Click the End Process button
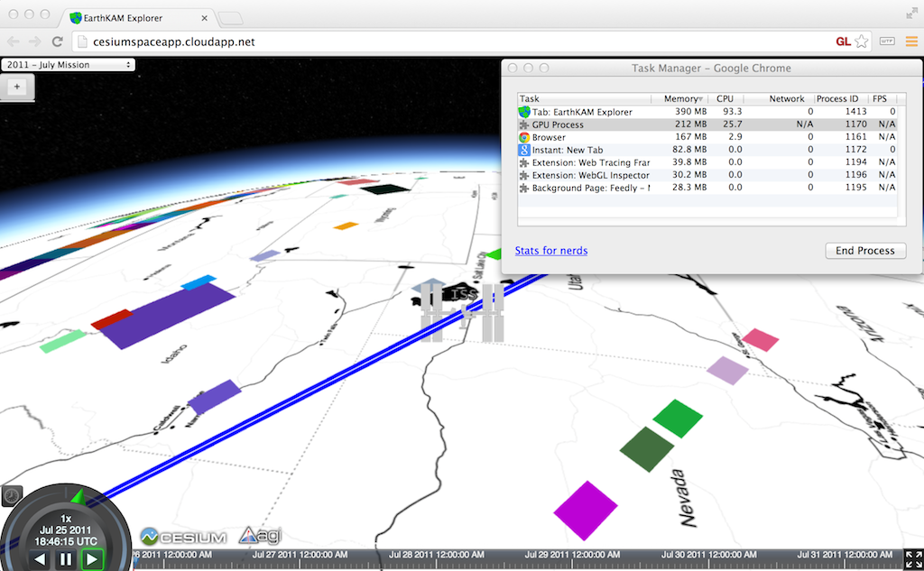The height and width of the screenshot is (571, 924). (x=865, y=251)
